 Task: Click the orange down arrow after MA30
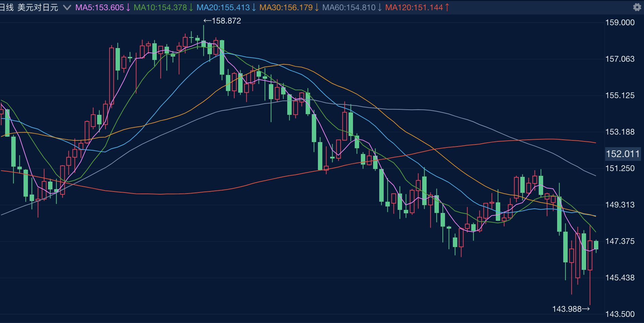[x=317, y=7]
